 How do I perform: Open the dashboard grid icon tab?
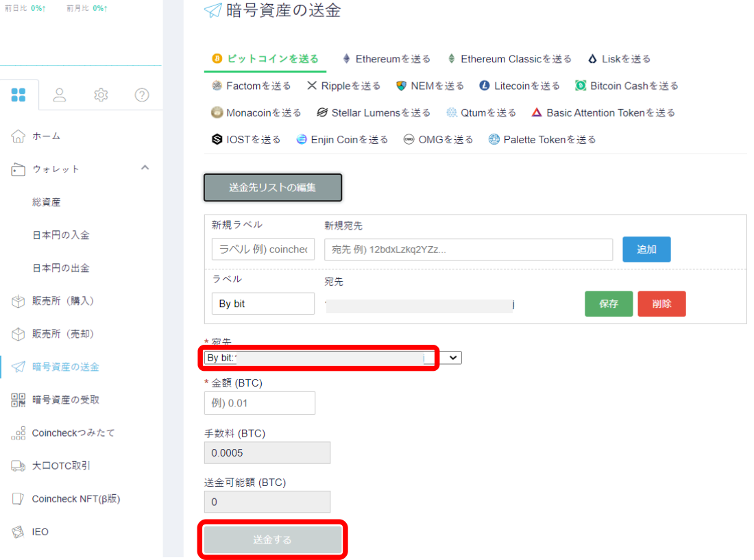click(19, 95)
